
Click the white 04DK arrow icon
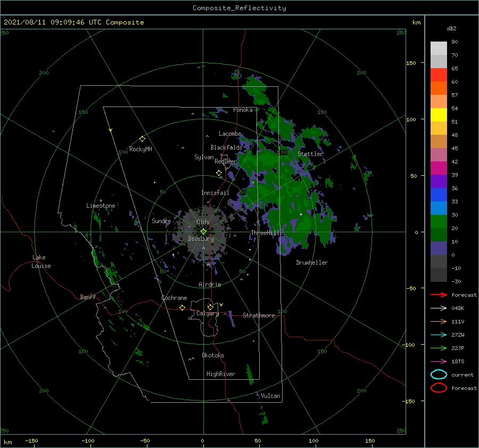439,308
